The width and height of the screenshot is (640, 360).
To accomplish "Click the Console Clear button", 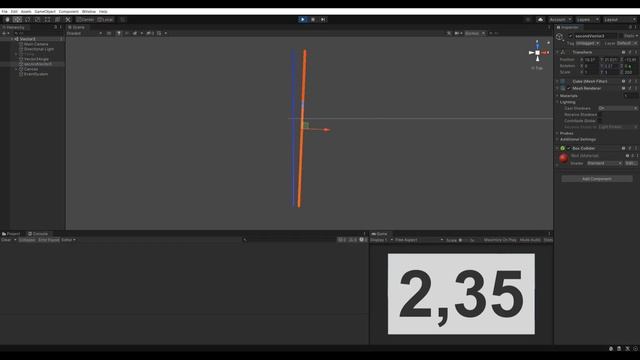I will pos(7,240).
